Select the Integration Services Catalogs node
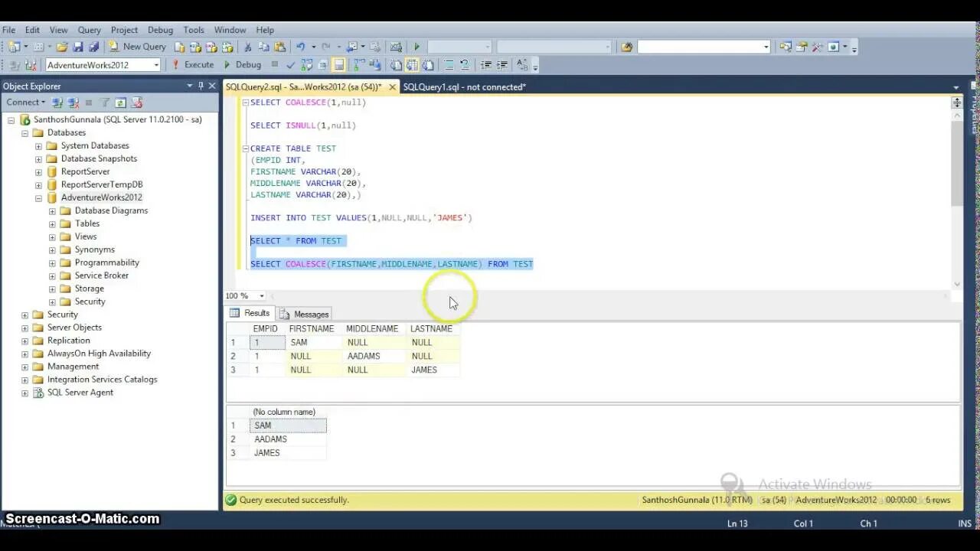 point(102,380)
